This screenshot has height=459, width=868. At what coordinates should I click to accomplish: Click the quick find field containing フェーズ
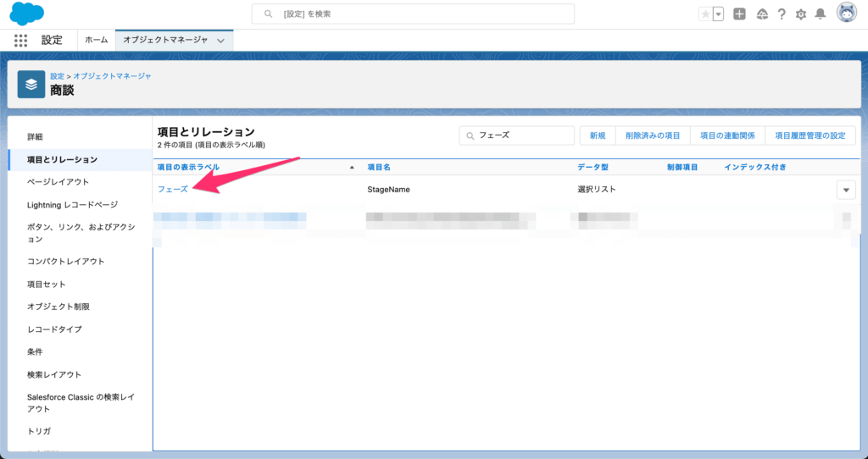[x=516, y=135]
